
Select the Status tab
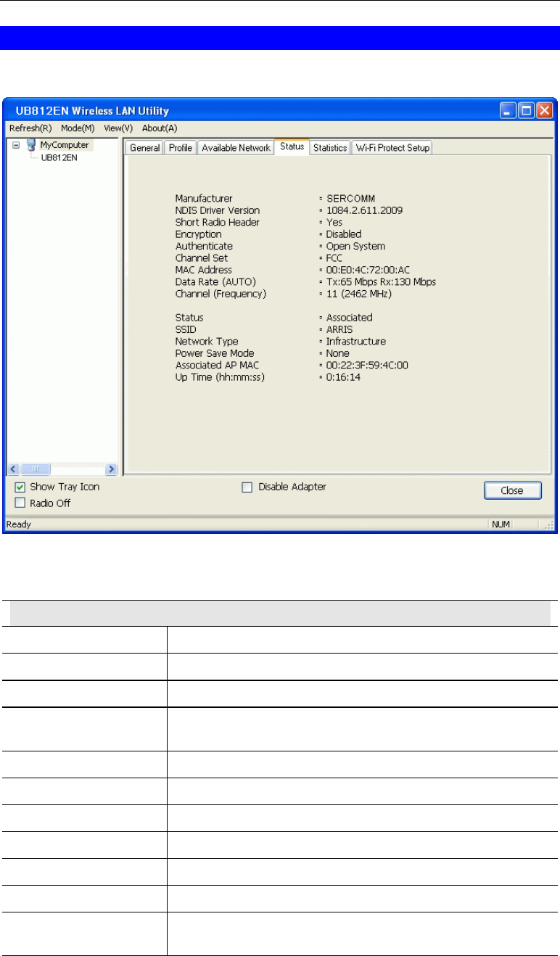coord(292,147)
